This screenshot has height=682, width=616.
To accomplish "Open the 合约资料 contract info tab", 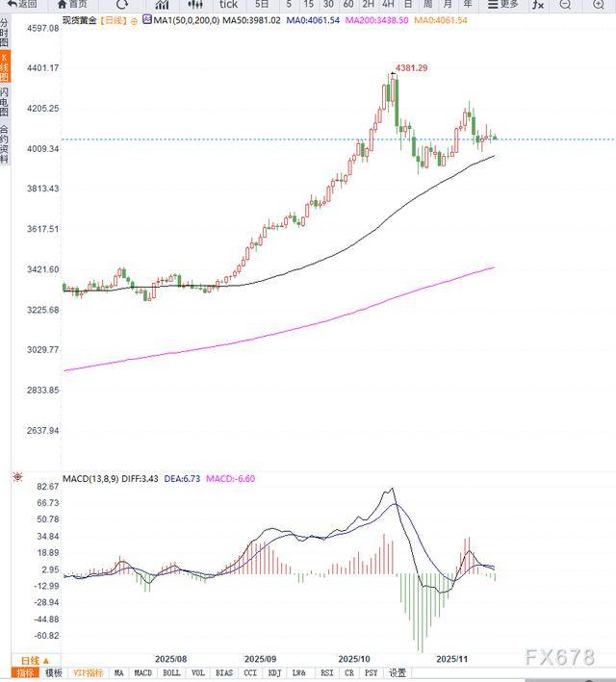I will click(5, 144).
